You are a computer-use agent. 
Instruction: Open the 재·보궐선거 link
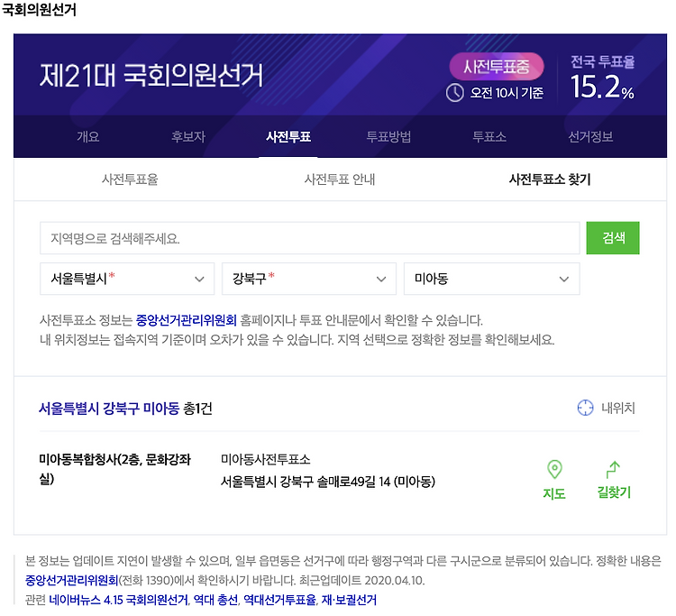pos(349,600)
